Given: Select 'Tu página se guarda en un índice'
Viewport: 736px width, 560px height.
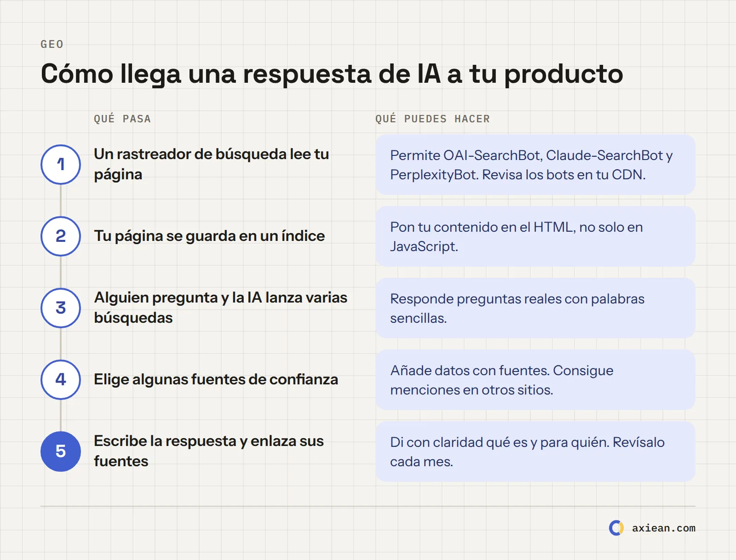Looking at the screenshot, I should pos(209,236).
